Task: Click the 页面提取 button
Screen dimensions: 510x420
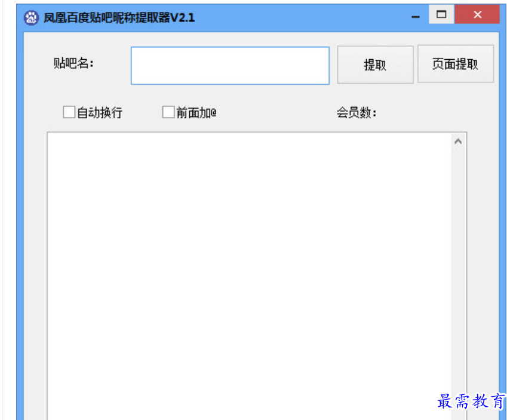Action: coord(455,64)
